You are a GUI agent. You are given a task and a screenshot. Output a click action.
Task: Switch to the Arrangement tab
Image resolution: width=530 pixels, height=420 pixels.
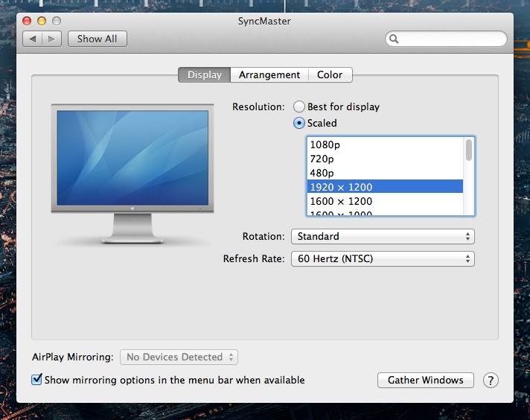(x=269, y=74)
